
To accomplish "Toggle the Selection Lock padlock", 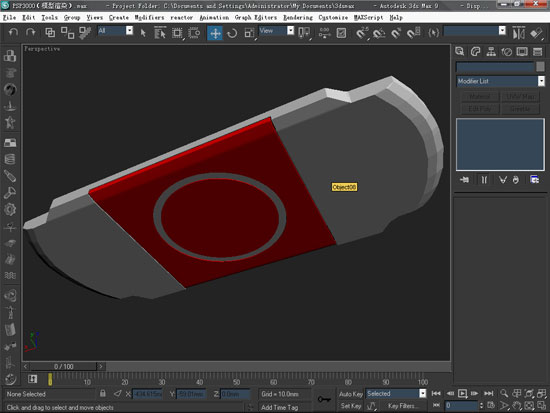I will click(x=102, y=393).
